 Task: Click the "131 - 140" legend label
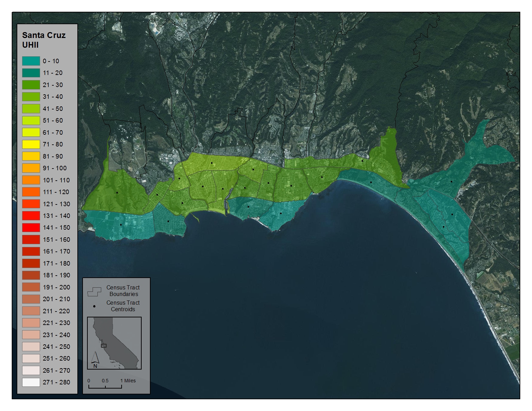[x=56, y=216]
